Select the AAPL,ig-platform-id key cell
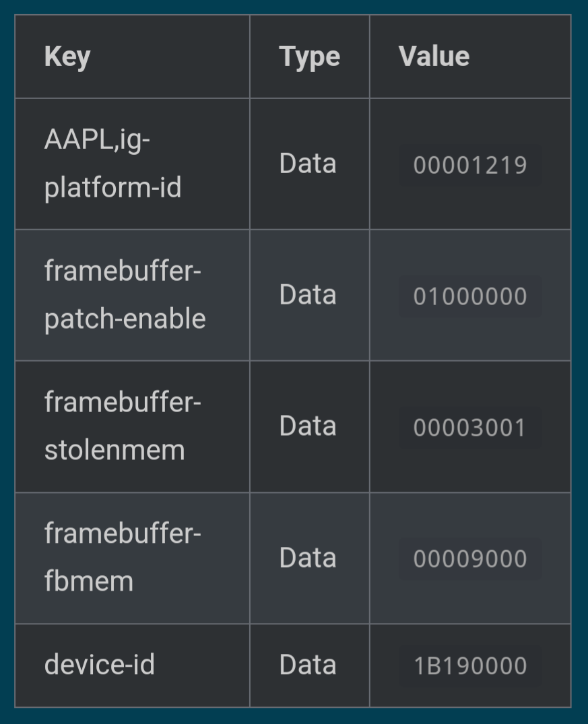 tap(112, 164)
